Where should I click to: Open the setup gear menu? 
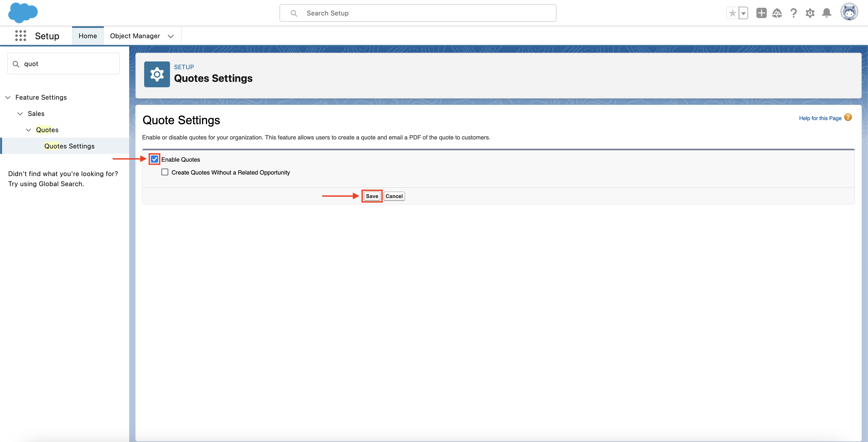[x=810, y=13]
